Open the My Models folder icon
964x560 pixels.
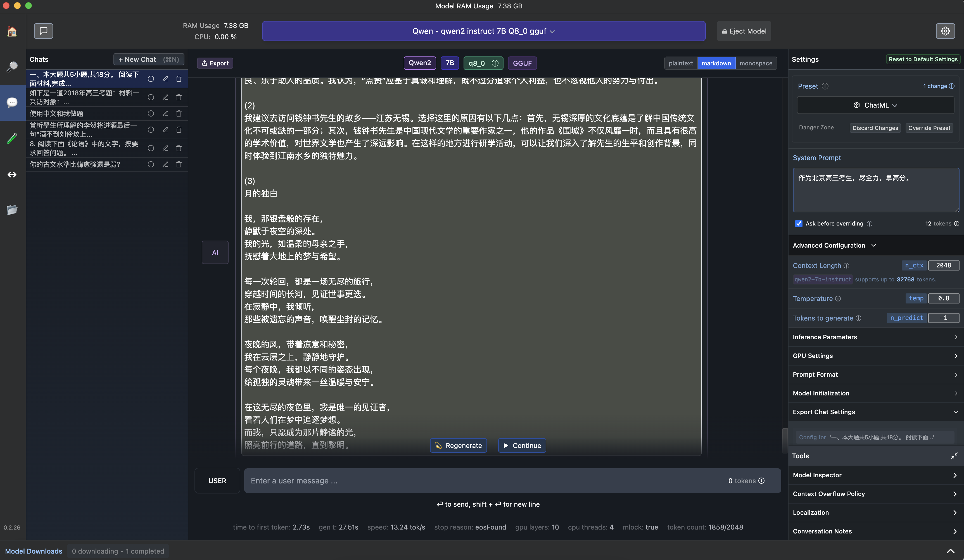(x=12, y=210)
